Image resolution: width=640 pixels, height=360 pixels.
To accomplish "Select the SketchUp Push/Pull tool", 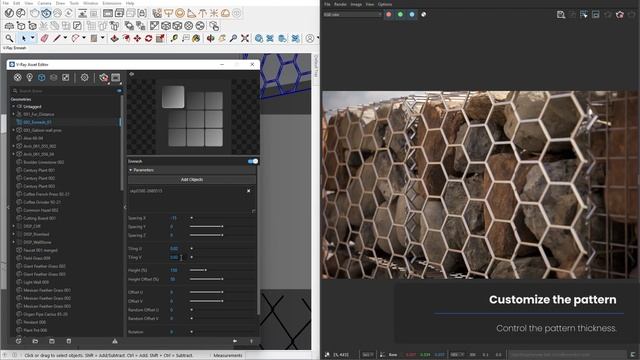I will pos(115,38).
